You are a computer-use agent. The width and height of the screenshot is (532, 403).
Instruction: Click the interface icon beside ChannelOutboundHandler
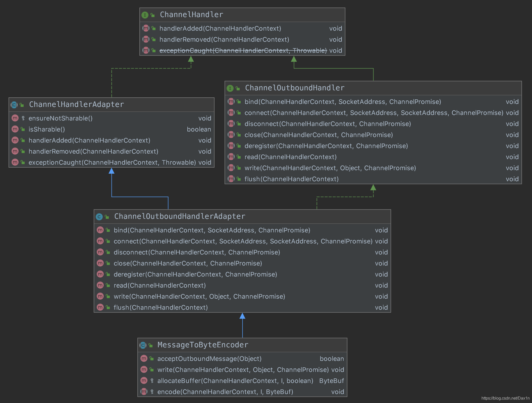point(230,88)
